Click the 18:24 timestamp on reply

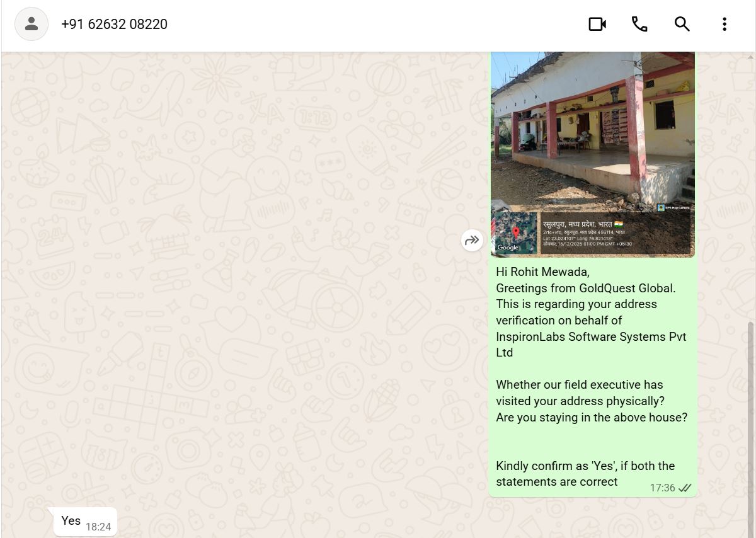pyautogui.click(x=98, y=527)
